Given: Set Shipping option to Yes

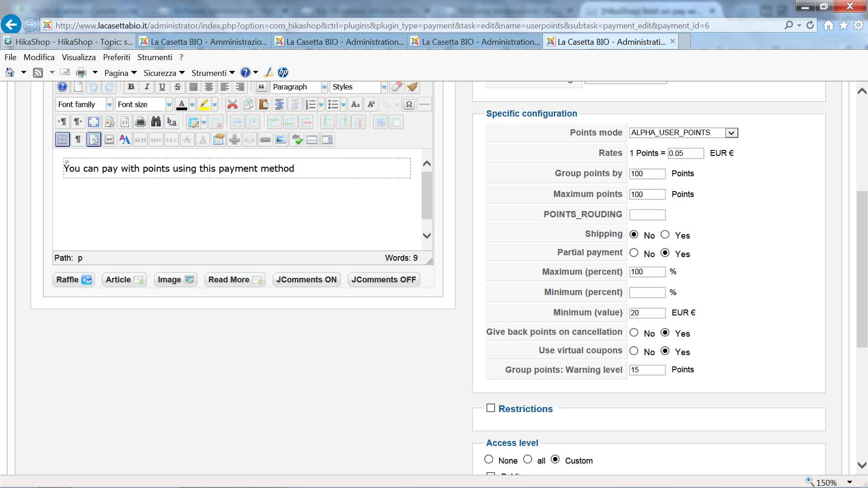Looking at the screenshot, I should tap(665, 235).
